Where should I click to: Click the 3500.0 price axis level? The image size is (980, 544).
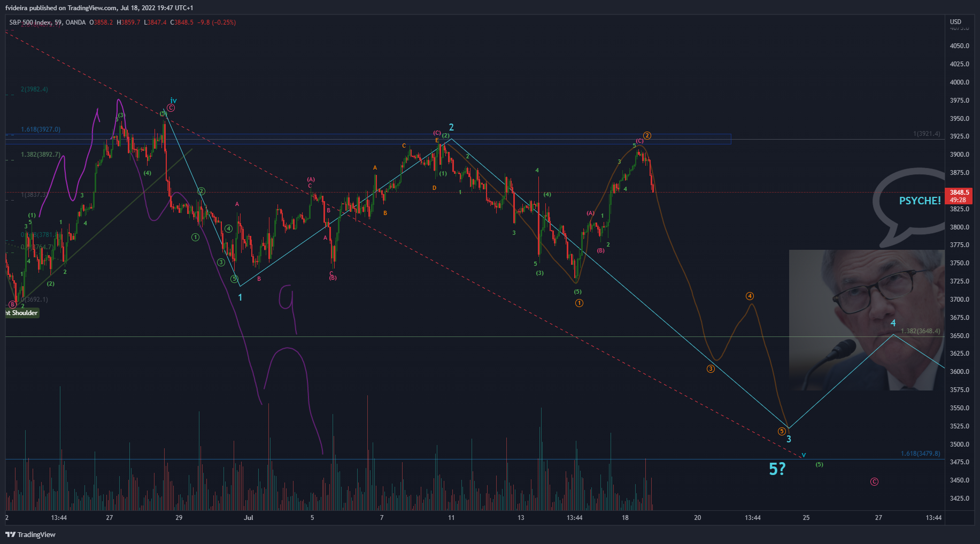[959, 445]
